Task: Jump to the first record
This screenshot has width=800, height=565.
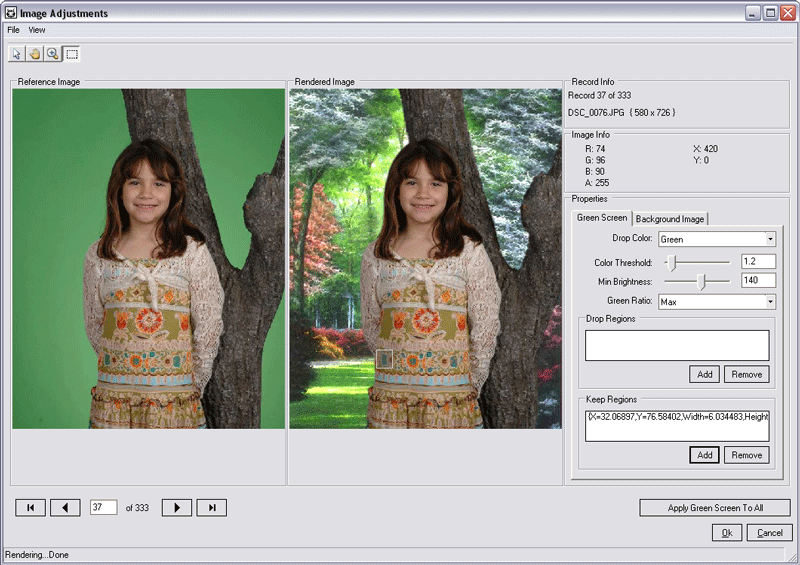Action: click(x=30, y=508)
